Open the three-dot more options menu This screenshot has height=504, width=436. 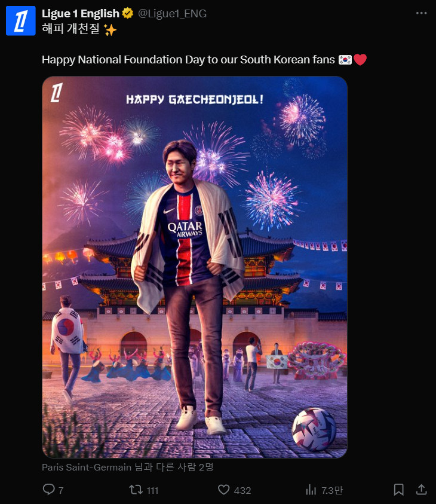[421, 13]
